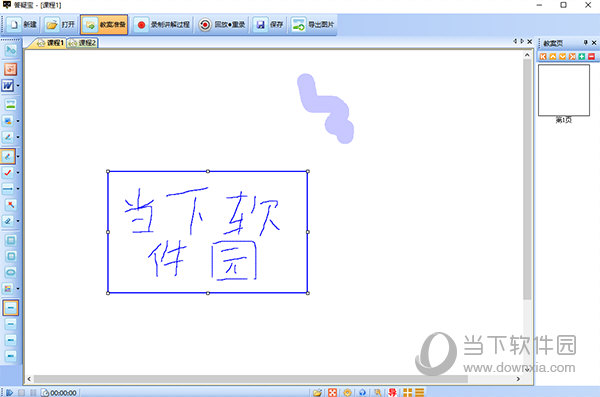Go to previous page with up-arrow icon

(x=553, y=57)
